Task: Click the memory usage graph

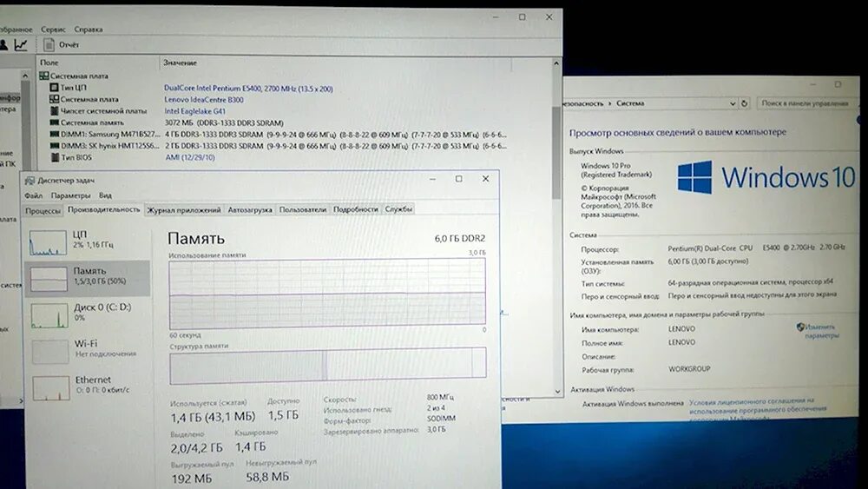Action: pyautogui.click(x=327, y=294)
